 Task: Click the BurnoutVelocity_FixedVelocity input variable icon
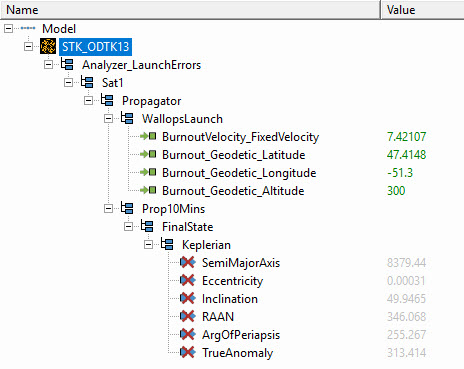[x=148, y=136]
